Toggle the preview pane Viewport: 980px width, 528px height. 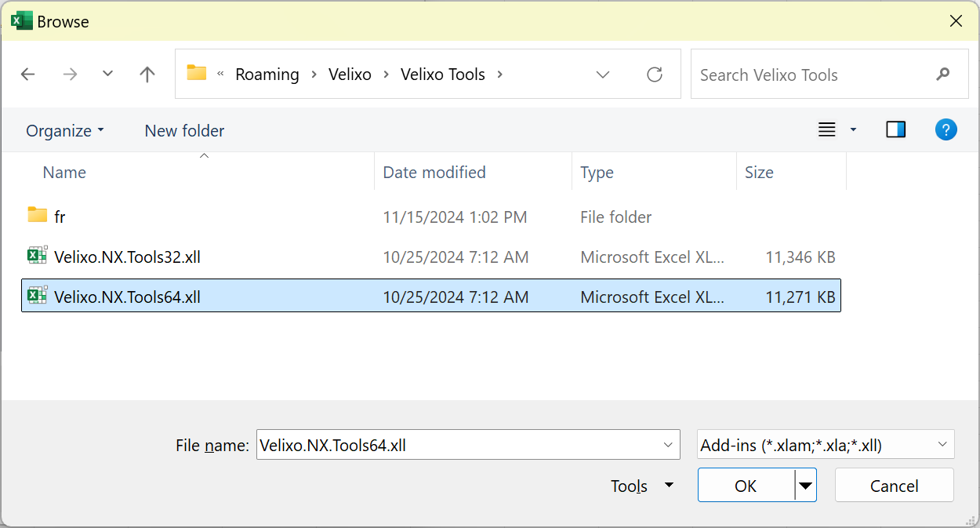896,129
